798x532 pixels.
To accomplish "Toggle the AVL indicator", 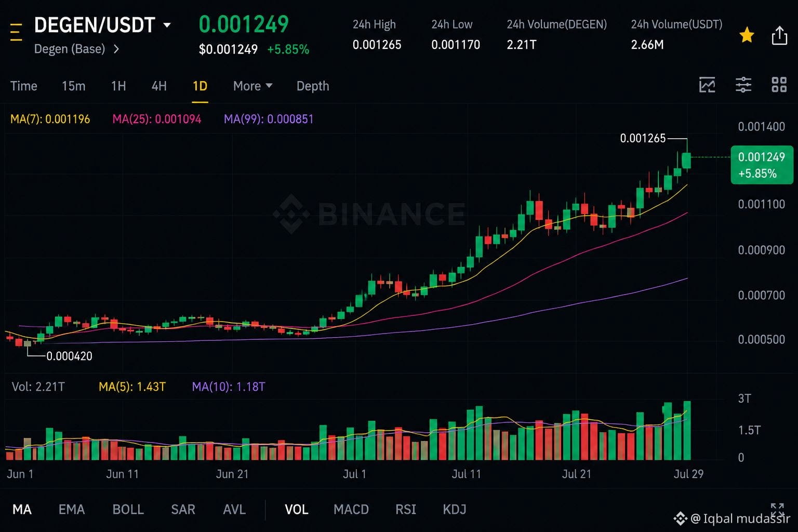I will pyautogui.click(x=234, y=510).
